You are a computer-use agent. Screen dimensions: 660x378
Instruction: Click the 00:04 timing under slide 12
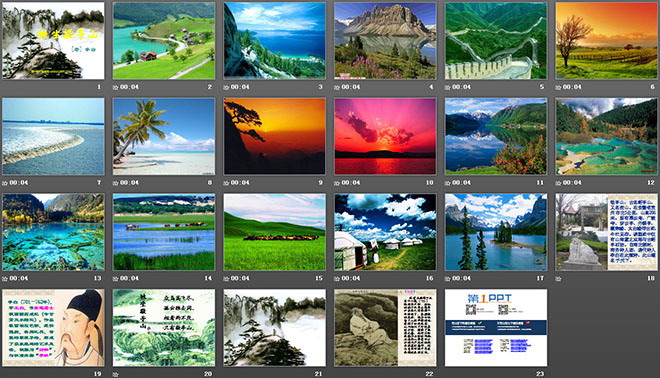pos(572,183)
